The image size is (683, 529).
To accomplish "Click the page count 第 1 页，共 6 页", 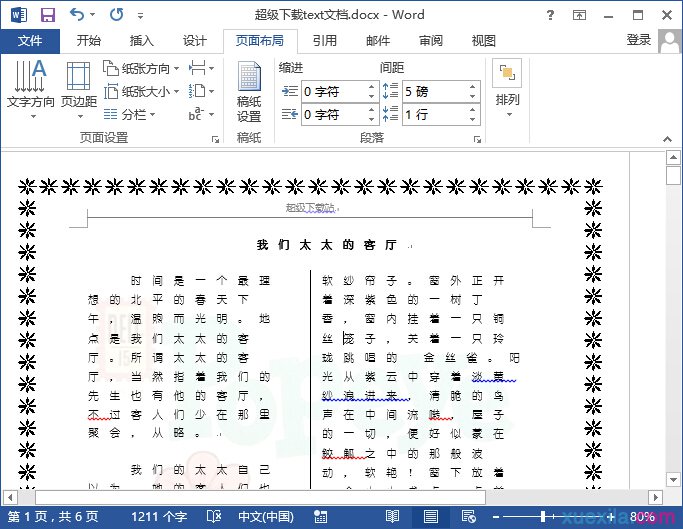I will point(53,517).
